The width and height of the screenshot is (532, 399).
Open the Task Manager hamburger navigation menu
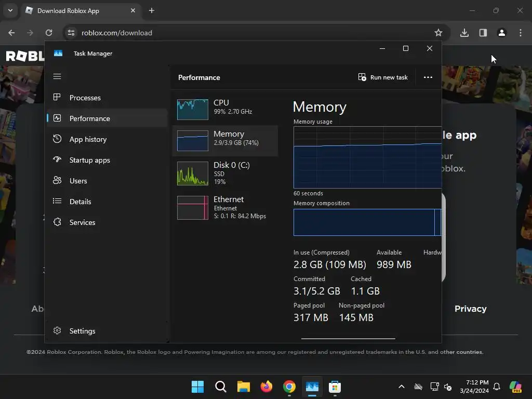57,77
